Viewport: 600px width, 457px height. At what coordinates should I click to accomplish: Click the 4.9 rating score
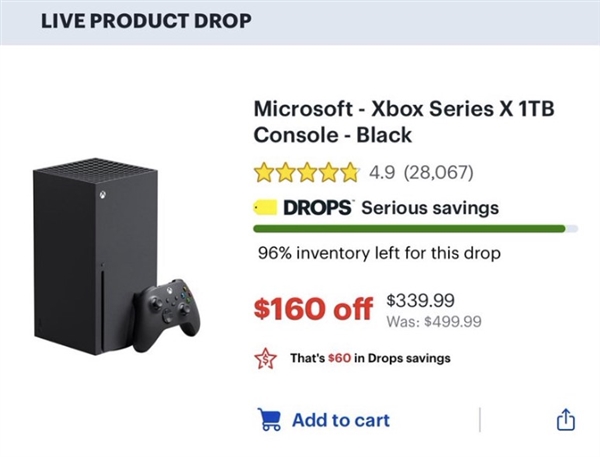coord(382,172)
